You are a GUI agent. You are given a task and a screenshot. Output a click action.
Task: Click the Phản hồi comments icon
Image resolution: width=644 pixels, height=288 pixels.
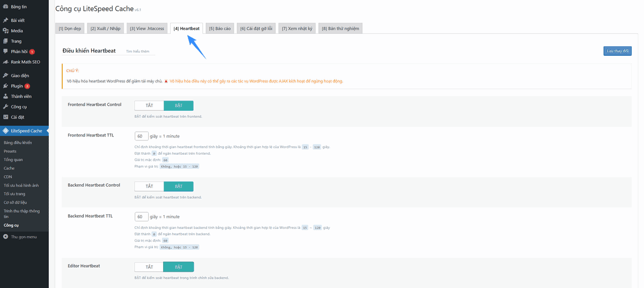click(5, 52)
